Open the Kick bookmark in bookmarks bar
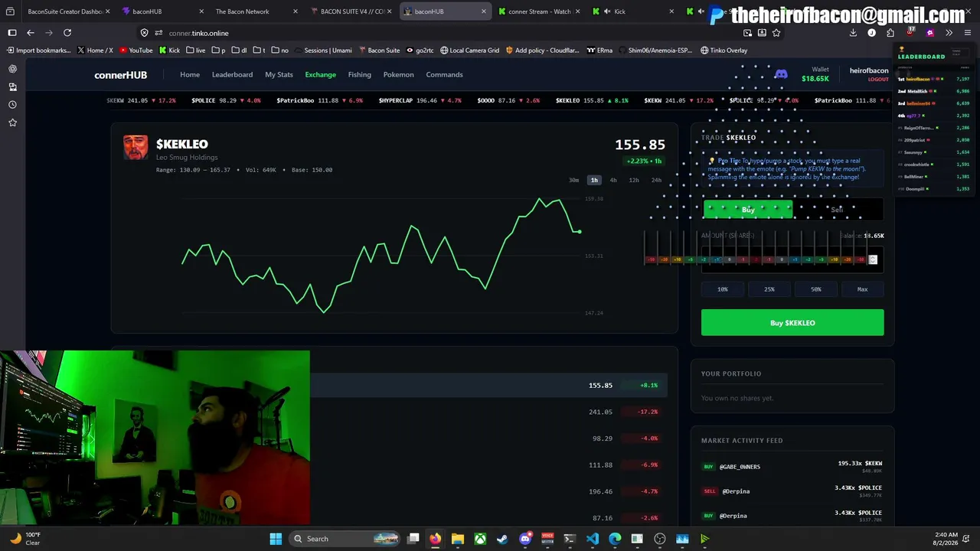 [169, 51]
